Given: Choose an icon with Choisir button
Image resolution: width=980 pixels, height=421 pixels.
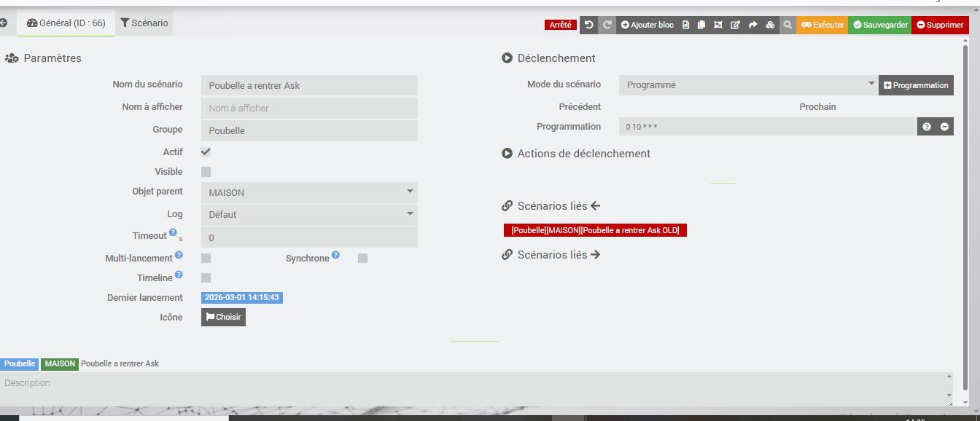Looking at the screenshot, I should click(x=223, y=317).
